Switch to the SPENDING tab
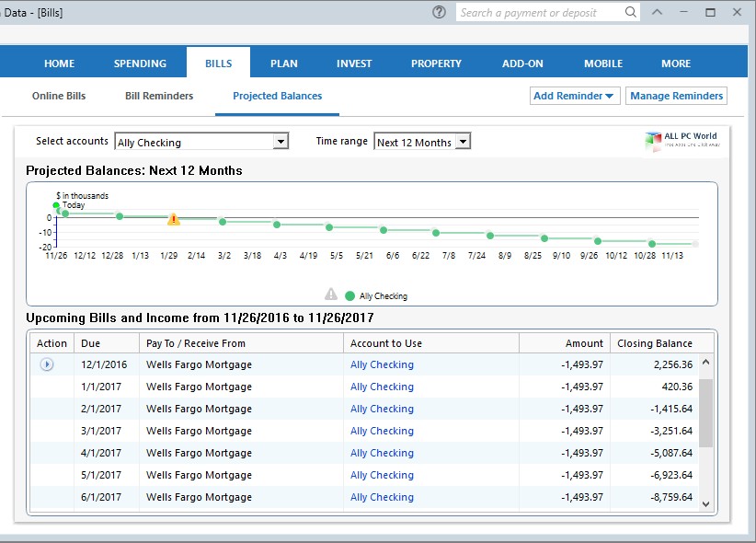This screenshot has width=756, height=543. tap(140, 64)
